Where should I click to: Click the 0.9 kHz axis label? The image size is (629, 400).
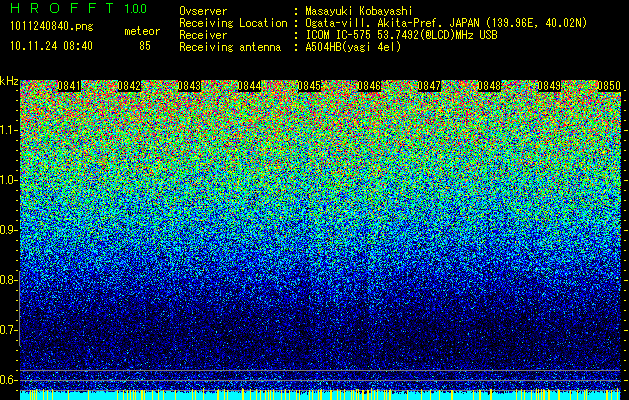[9, 230]
